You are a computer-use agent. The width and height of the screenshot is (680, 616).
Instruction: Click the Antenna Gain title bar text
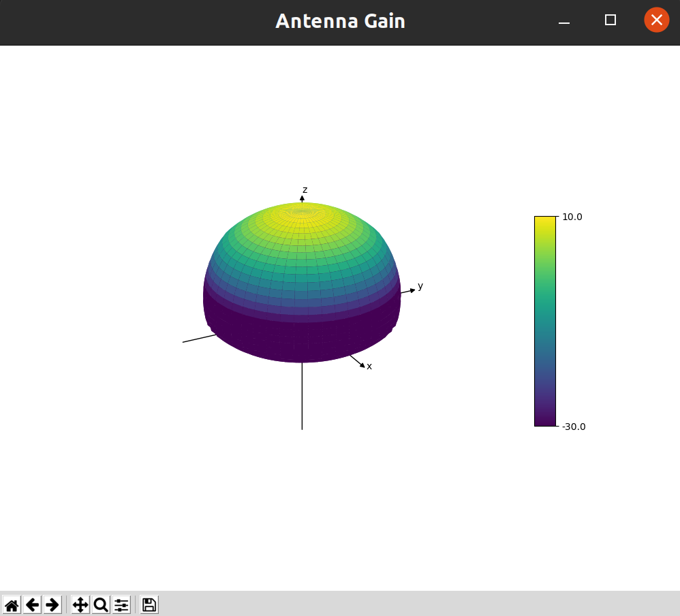tap(340, 21)
